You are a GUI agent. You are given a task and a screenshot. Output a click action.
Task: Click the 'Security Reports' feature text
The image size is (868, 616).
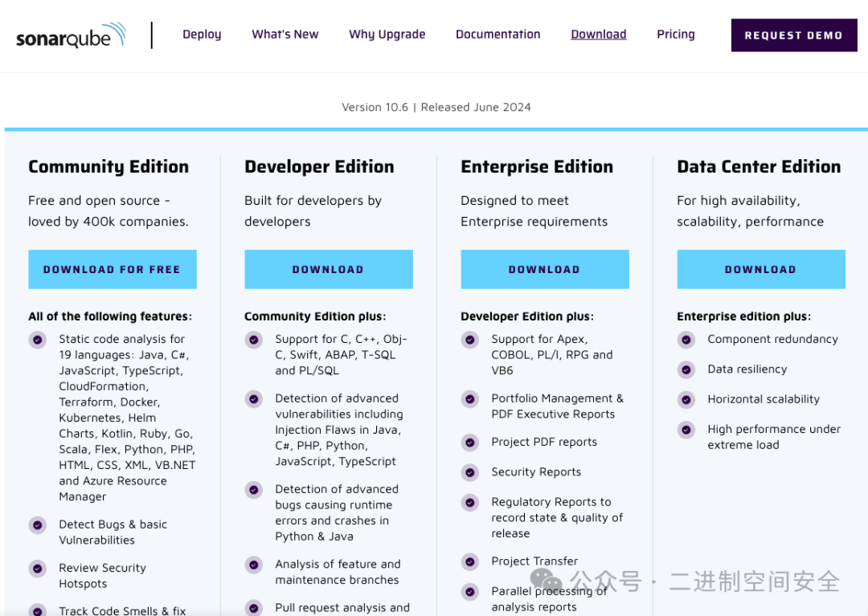coord(536,471)
